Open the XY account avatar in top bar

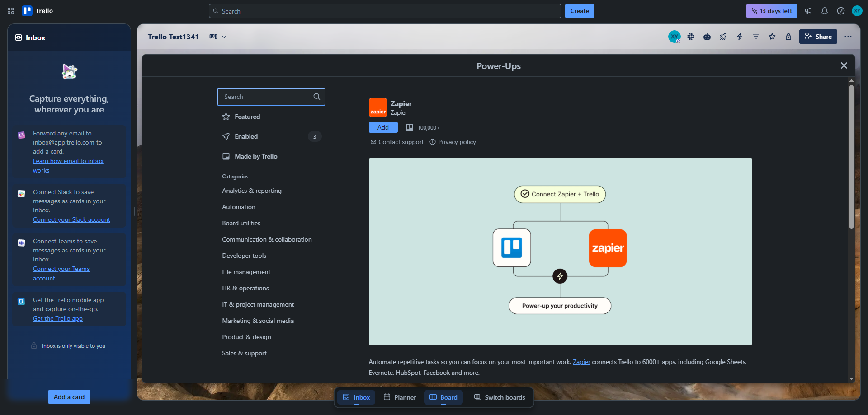click(x=857, y=11)
